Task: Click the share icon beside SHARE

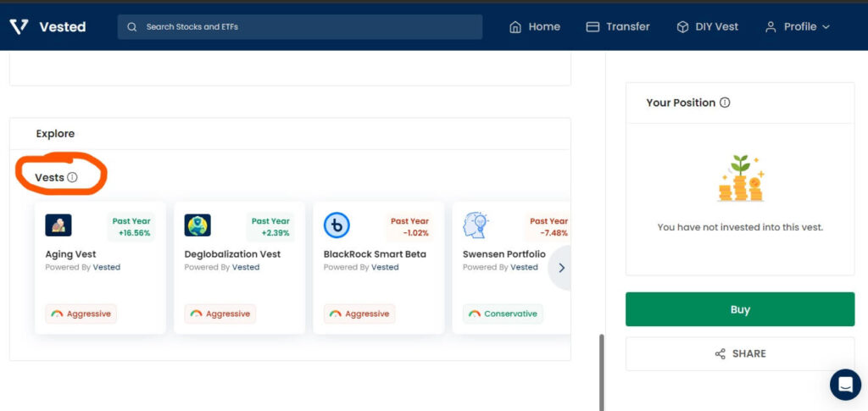Action: (x=721, y=353)
